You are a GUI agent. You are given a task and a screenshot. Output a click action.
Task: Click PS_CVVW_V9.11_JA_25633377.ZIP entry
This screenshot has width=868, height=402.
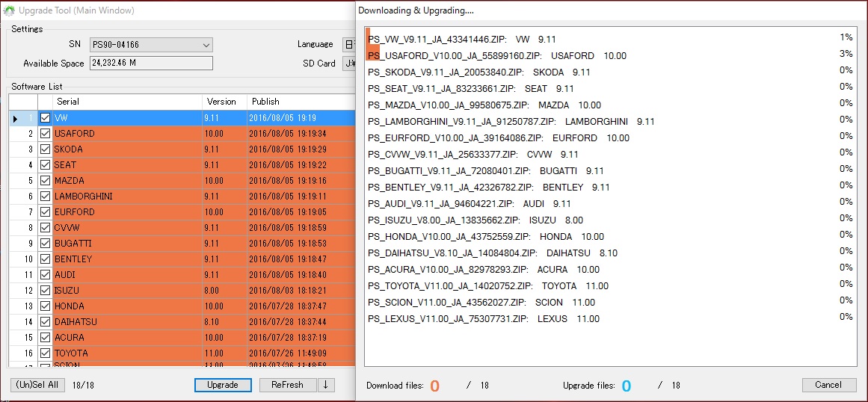tap(473, 154)
